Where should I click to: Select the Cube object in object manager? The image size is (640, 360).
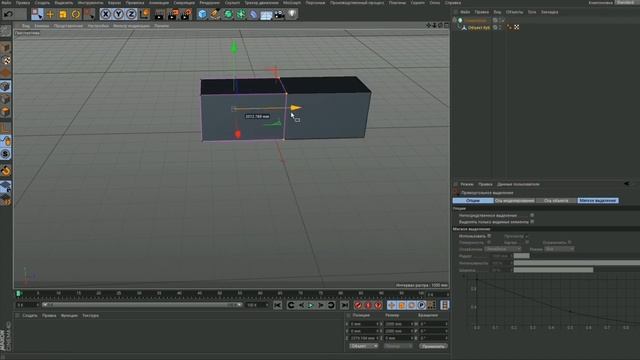point(479,27)
